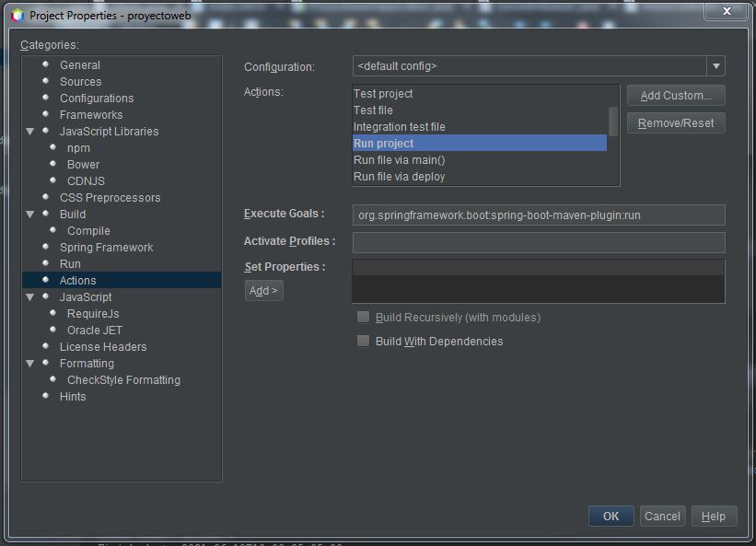756x546 pixels.
Task: Collapse the Build tree branch
Action: (29, 214)
